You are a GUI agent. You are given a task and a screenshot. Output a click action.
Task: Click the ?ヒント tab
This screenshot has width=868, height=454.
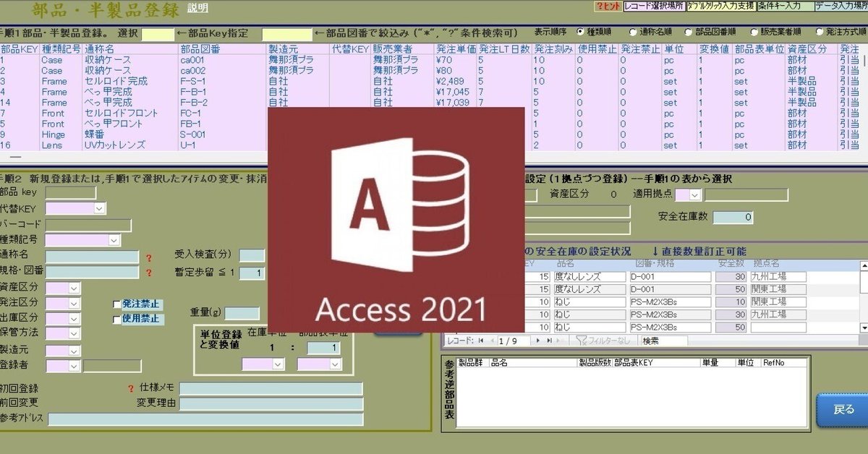pos(608,6)
